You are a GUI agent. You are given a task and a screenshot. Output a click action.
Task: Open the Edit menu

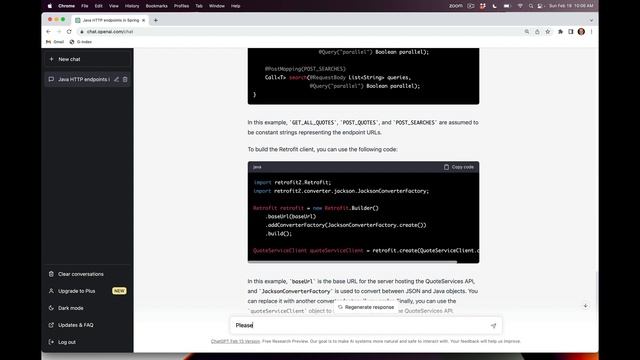click(x=98, y=6)
